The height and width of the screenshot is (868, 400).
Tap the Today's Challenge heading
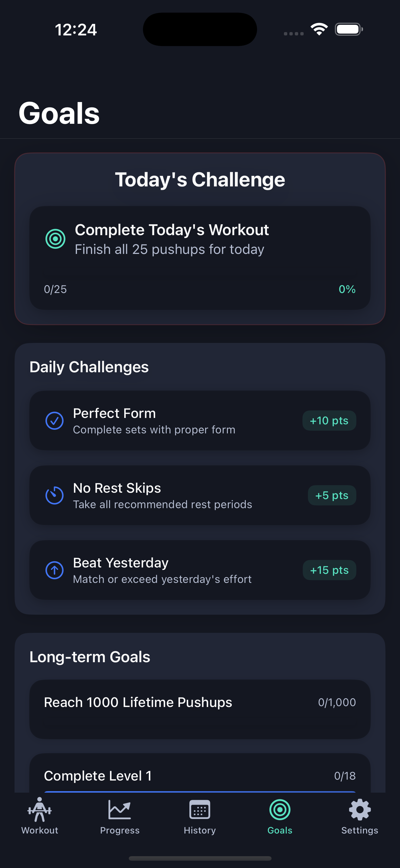(200, 179)
